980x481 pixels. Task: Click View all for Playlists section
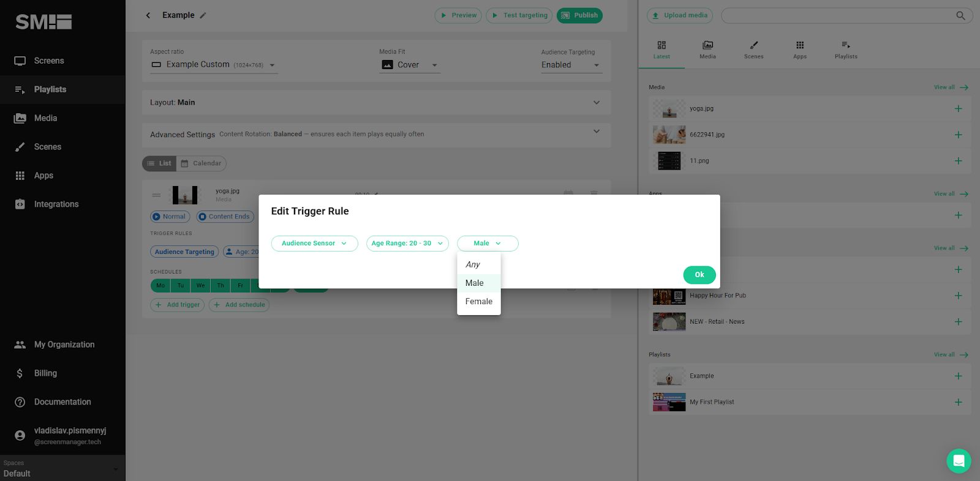point(951,355)
